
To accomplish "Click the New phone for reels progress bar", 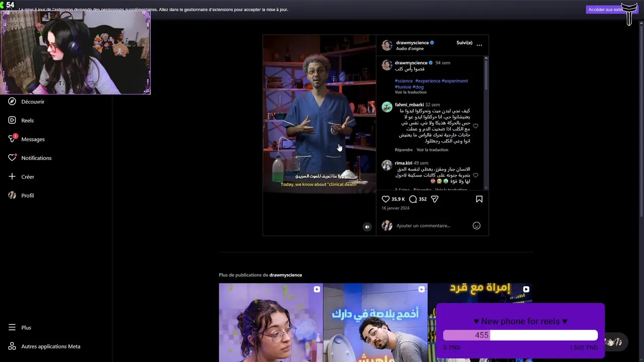I will (520, 335).
